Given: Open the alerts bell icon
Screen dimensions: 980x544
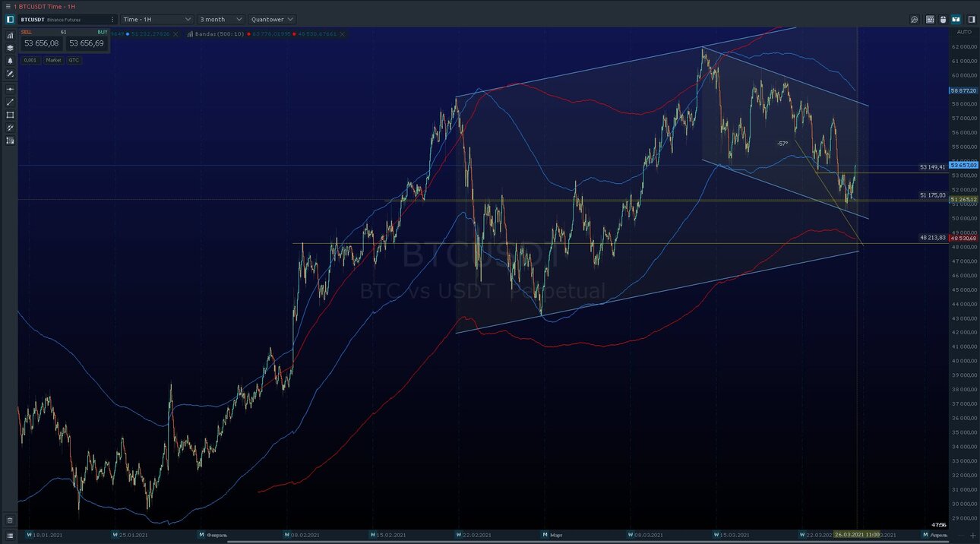Looking at the screenshot, I should 10,61.
